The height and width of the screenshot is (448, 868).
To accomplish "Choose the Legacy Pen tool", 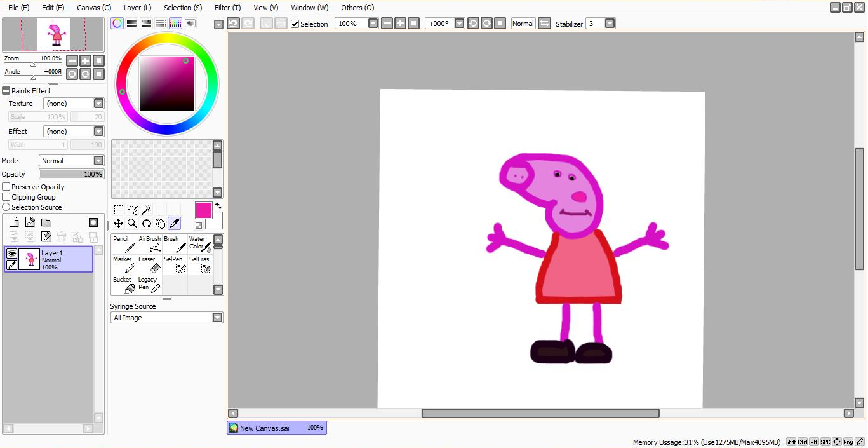I will [x=149, y=285].
